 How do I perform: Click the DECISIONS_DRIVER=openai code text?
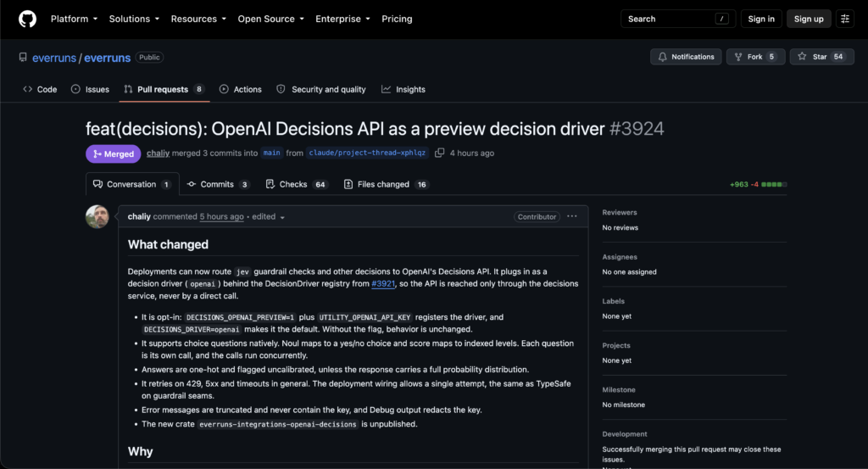tap(192, 329)
